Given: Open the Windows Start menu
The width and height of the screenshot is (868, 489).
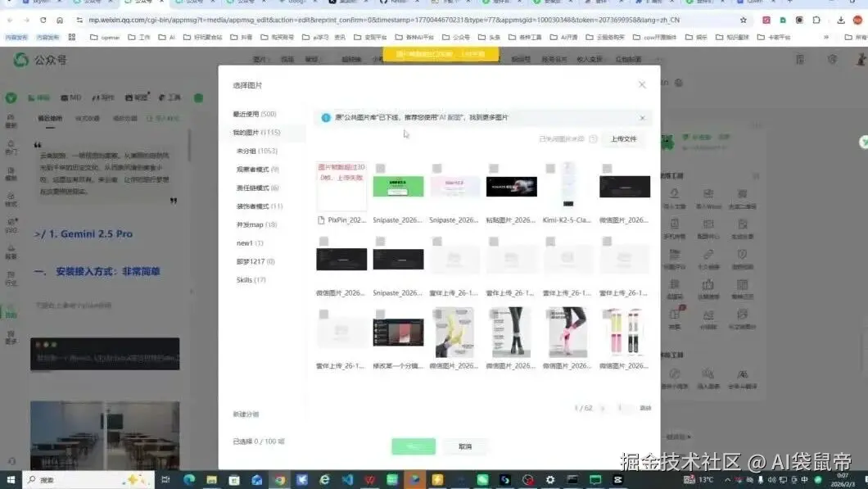Looking at the screenshot, I should click(x=11, y=480).
